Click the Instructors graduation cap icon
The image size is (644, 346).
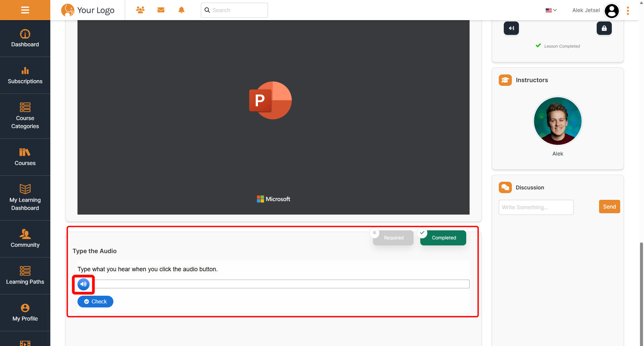[505, 80]
